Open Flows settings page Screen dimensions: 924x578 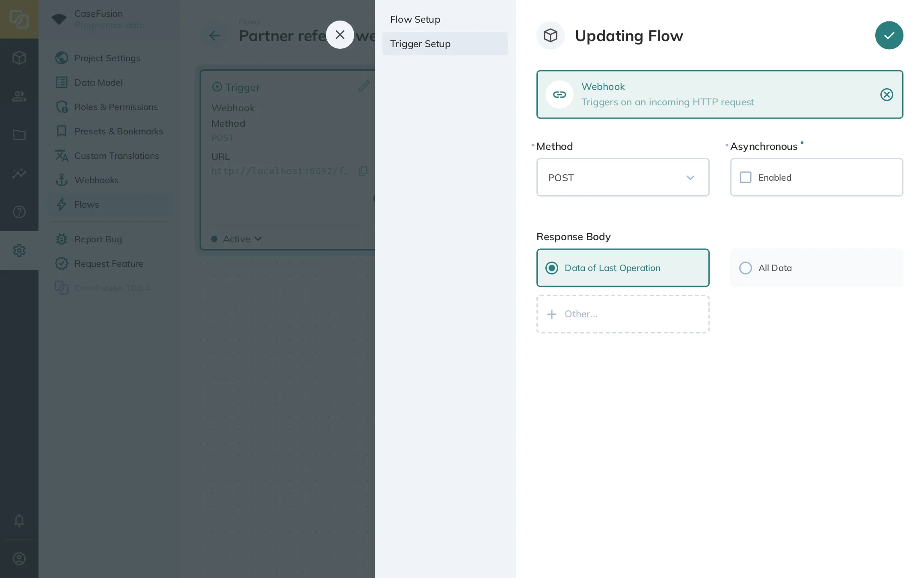pos(109,204)
